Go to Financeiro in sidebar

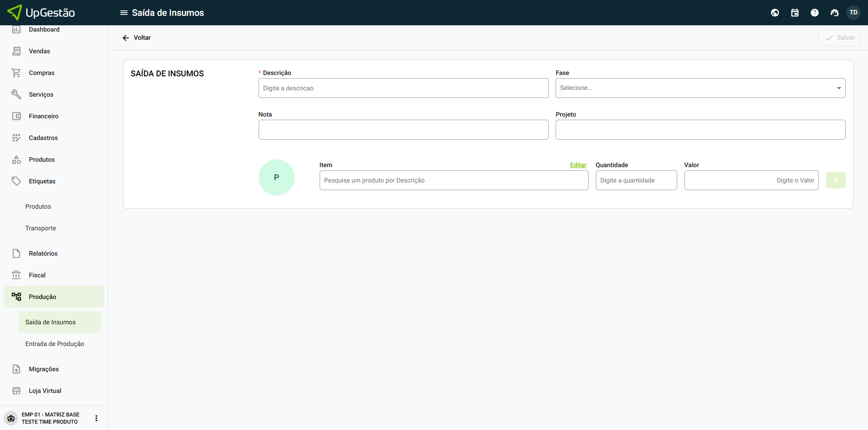[x=43, y=116]
